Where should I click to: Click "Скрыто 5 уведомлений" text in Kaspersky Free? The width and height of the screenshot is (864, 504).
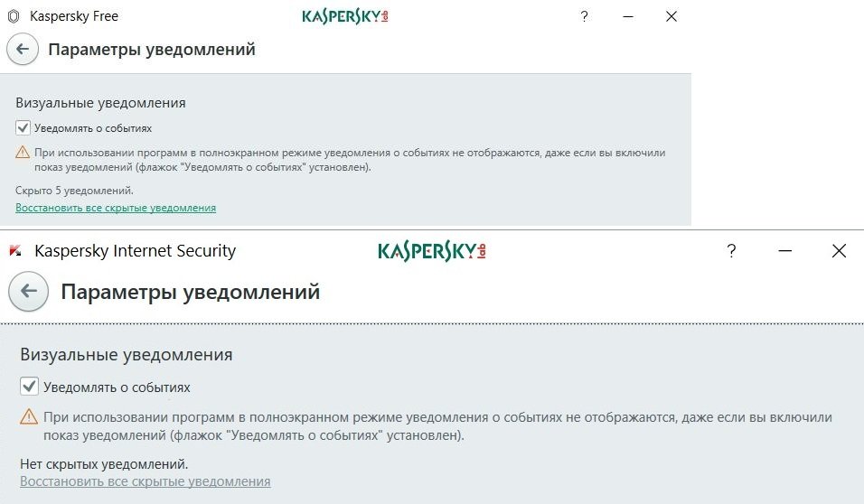point(74,191)
